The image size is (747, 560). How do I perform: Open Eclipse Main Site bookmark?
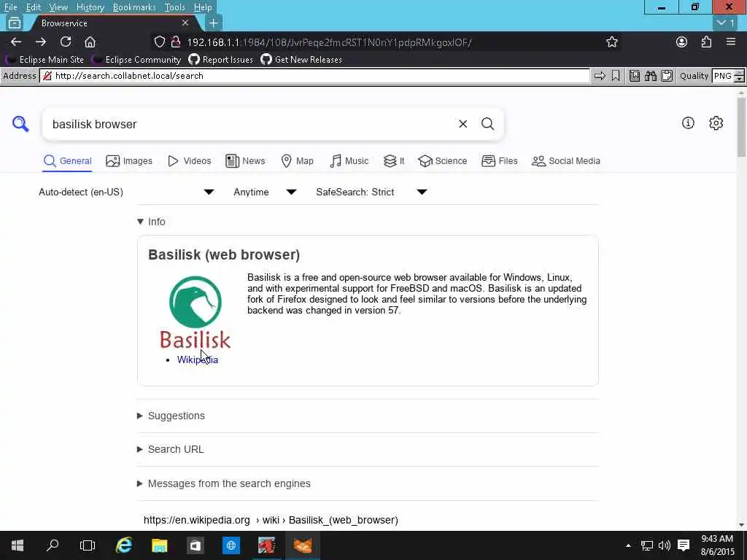coord(44,60)
